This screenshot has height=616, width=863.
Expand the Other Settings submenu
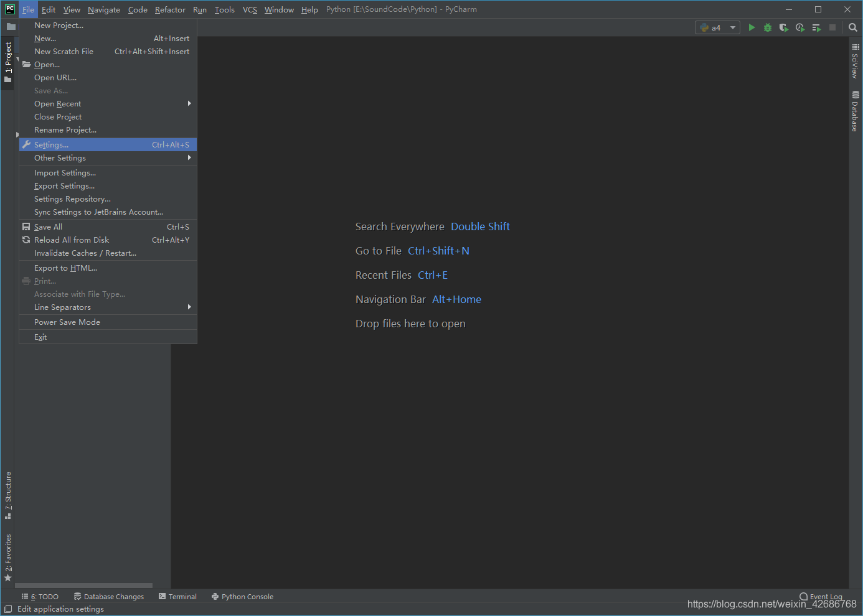(x=108, y=158)
